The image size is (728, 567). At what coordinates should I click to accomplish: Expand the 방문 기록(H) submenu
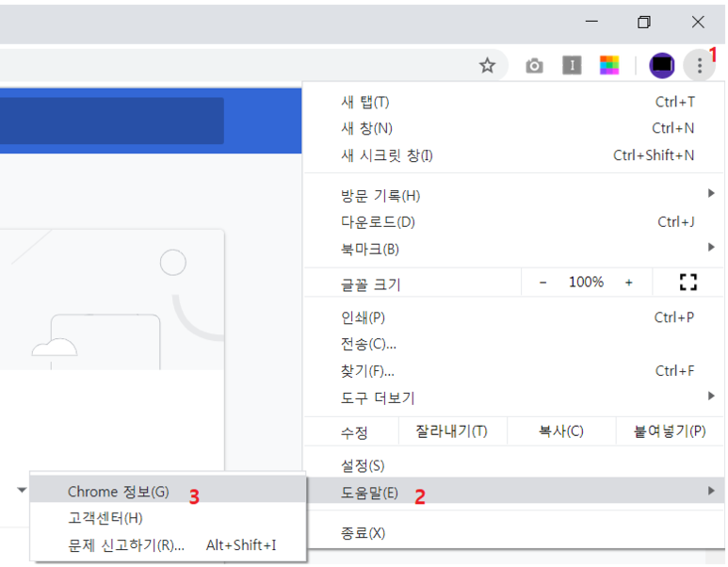pyautogui.click(x=514, y=196)
